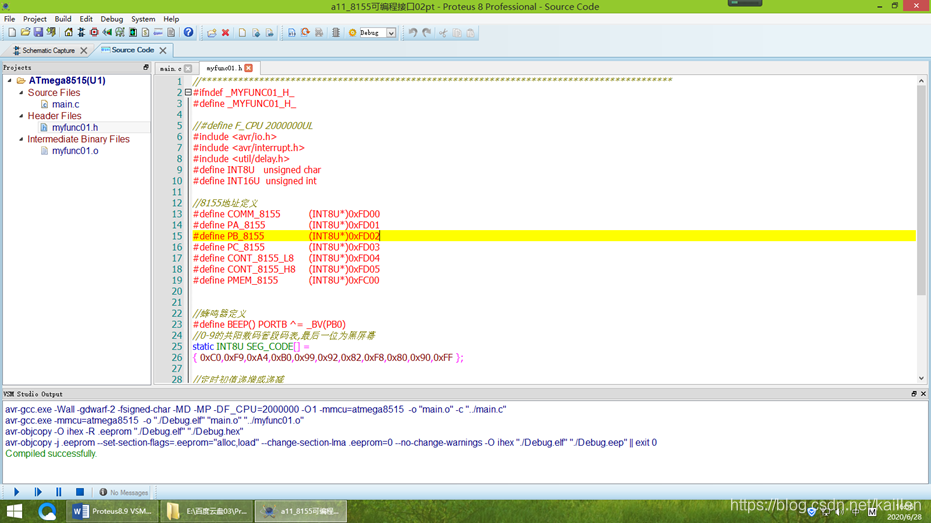Click the New Project toolbar icon
The height and width of the screenshot is (524, 931).
coord(12,33)
